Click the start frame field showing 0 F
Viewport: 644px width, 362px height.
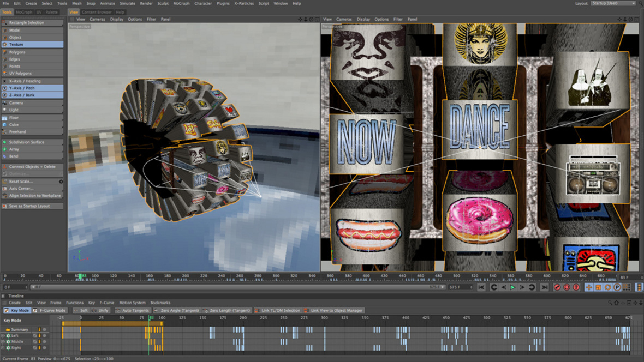coord(14,287)
